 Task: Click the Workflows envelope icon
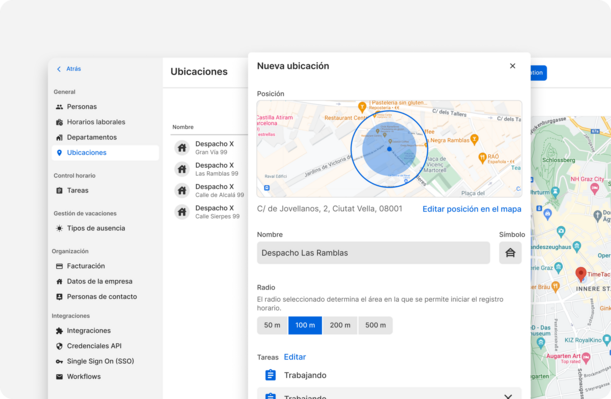coord(59,377)
